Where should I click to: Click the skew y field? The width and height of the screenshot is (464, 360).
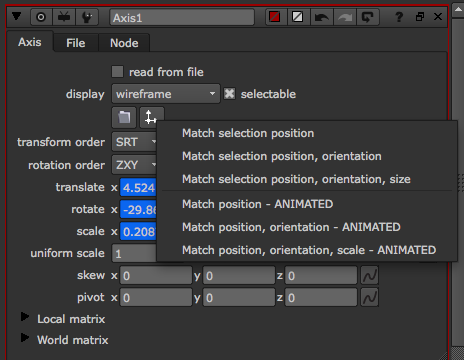(x=239, y=275)
